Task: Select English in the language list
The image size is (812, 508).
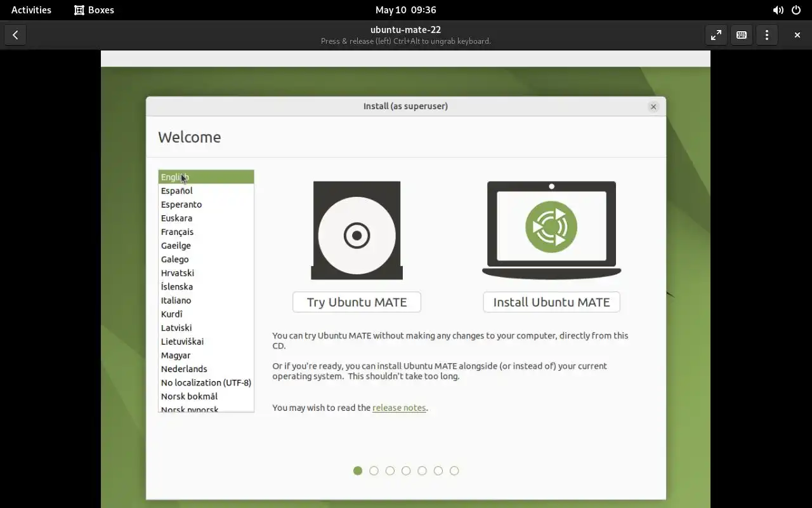Action: coord(206,177)
